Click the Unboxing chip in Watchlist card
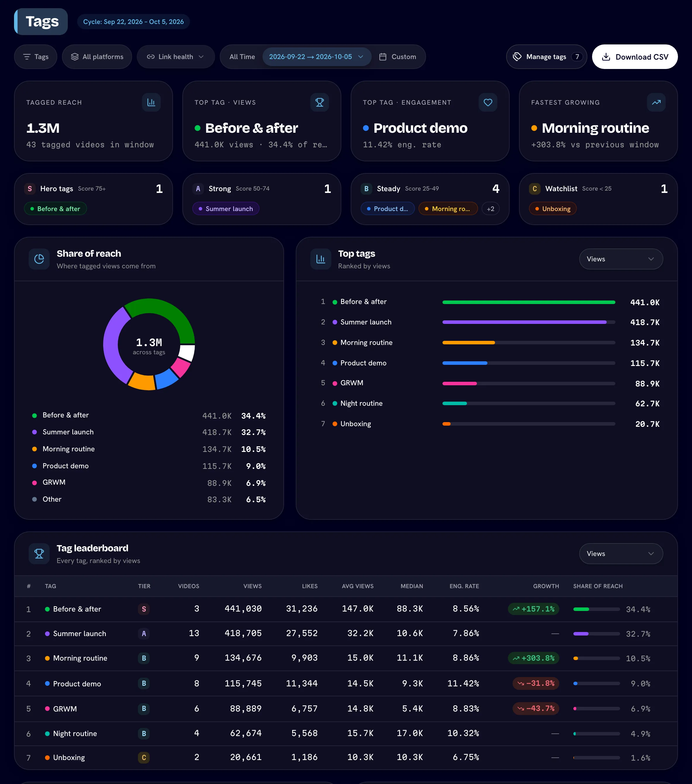The image size is (692, 784). click(x=552, y=209)
